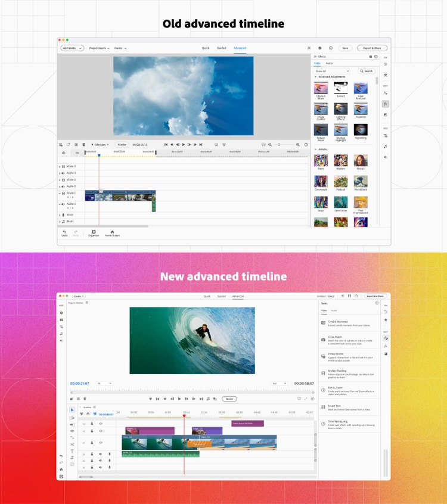This screenshot has height=504, width=447.
Task: Open settings gear in old window header
Action: (319, 48)
